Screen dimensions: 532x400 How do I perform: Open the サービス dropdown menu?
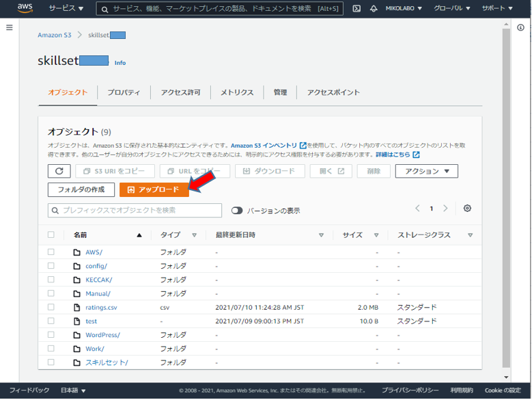pyautogui.click(x=66, y=8)
